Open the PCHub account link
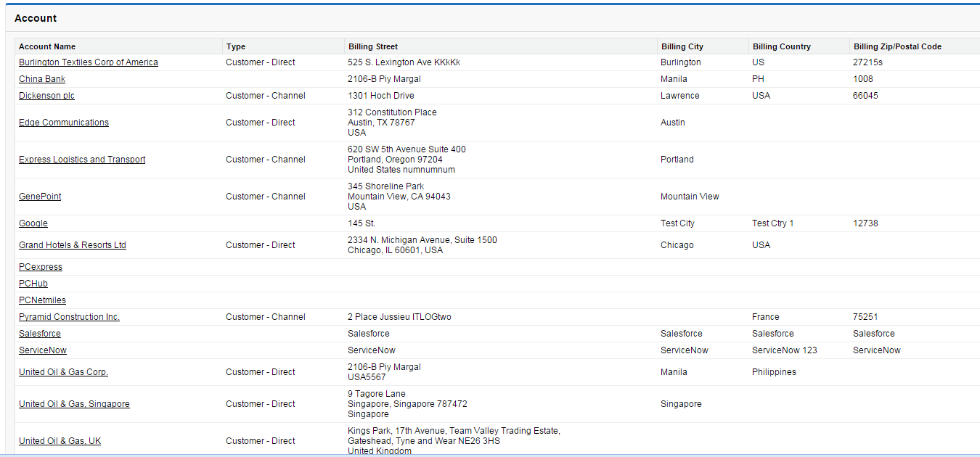The width and height of the screenshot is (980, 457). (33, 284)
